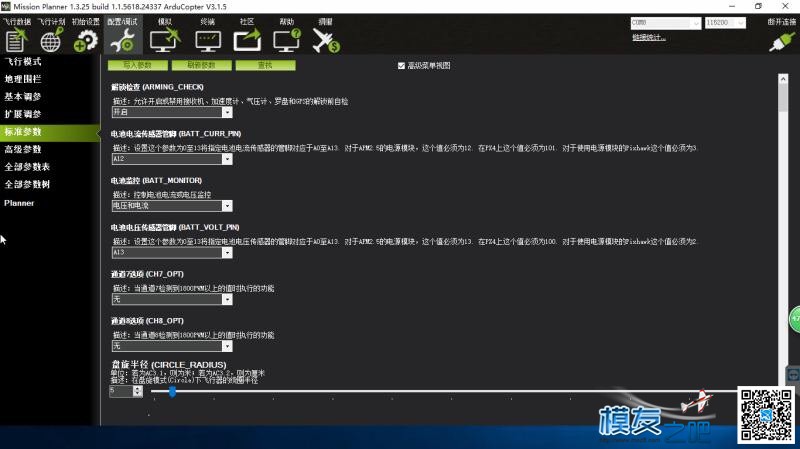Click the green 写入参数 button
800x449 pixels.
coord(138,65)
